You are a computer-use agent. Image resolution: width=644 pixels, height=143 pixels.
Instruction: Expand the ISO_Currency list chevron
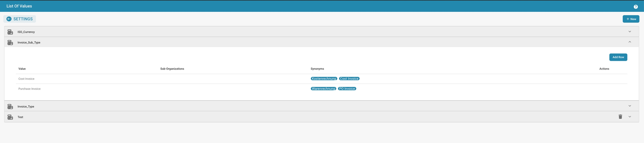click(x=630, y=32)
